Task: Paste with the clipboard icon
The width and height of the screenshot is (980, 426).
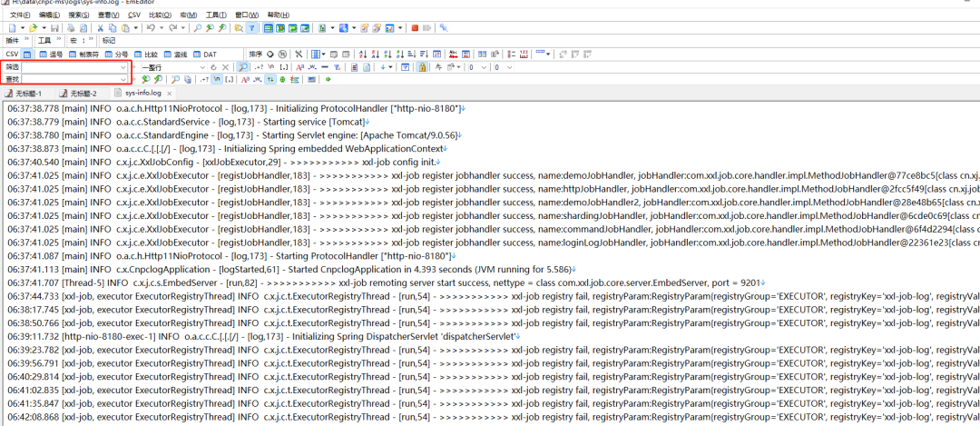Action: (x=125, y=27)
